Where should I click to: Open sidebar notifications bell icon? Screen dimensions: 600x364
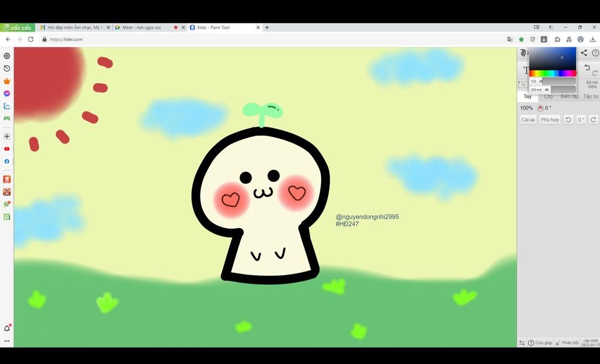(x=7, y=328)
